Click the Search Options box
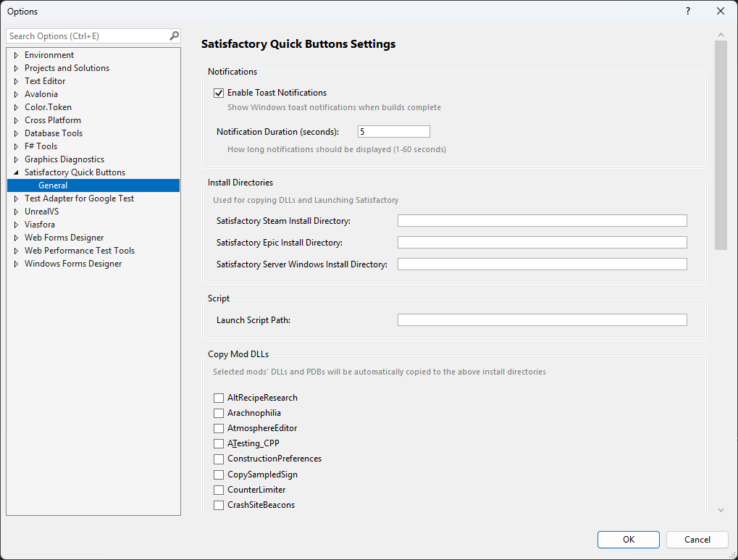The image size is (738, 560). (87, 35)
